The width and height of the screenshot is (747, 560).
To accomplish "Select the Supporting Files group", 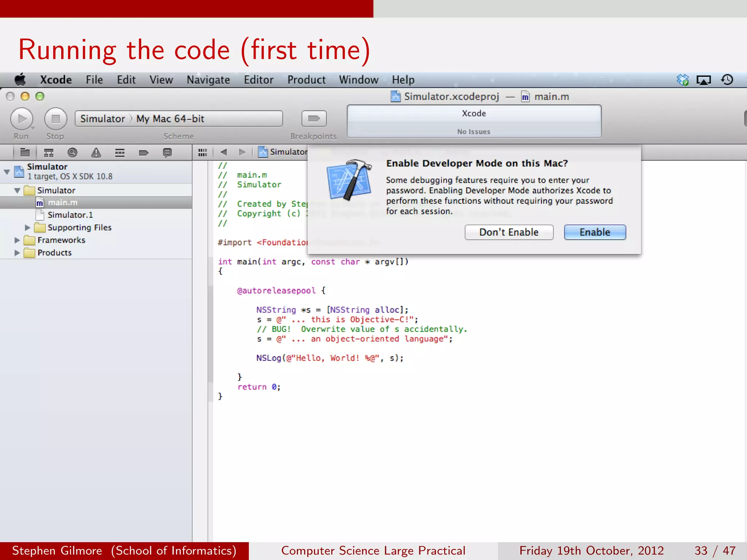I will click(x=96, y=227).
